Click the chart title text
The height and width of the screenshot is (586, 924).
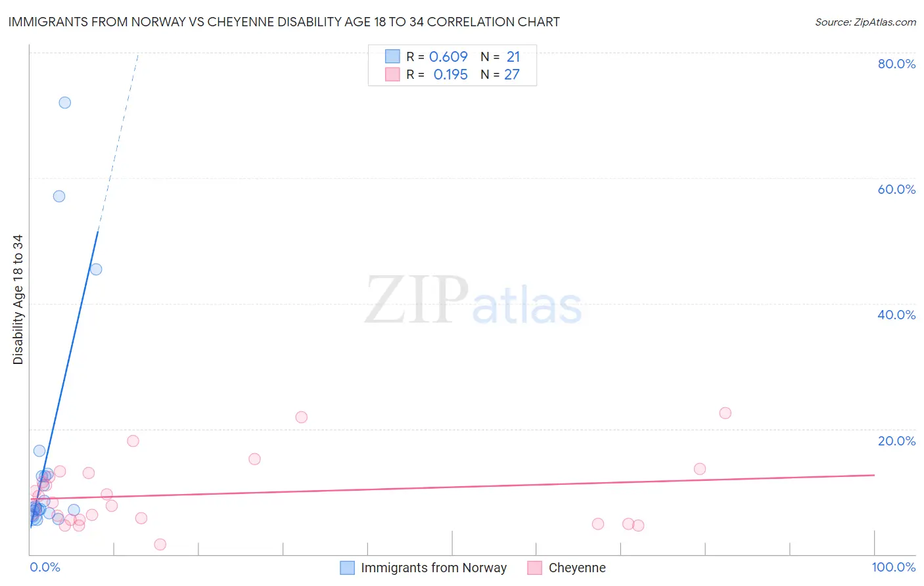coord(284,22)
